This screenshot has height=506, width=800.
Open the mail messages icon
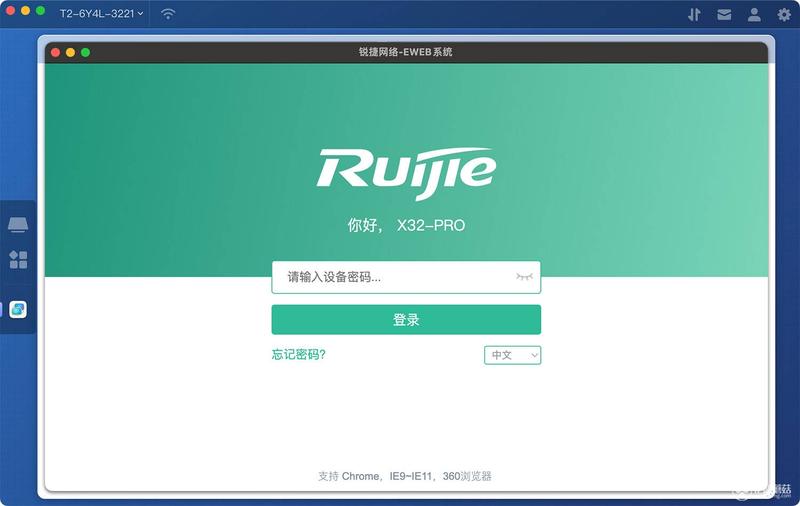tap(724, 15)
